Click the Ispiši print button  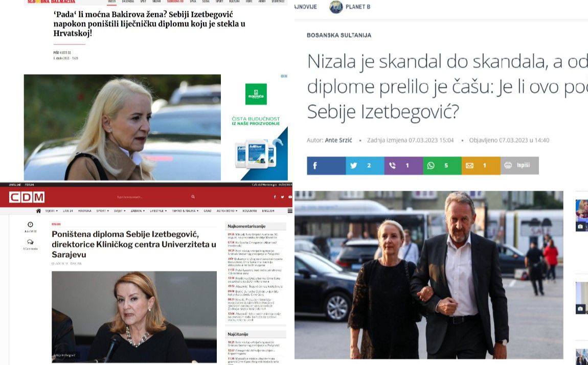(x=520, y=165)
